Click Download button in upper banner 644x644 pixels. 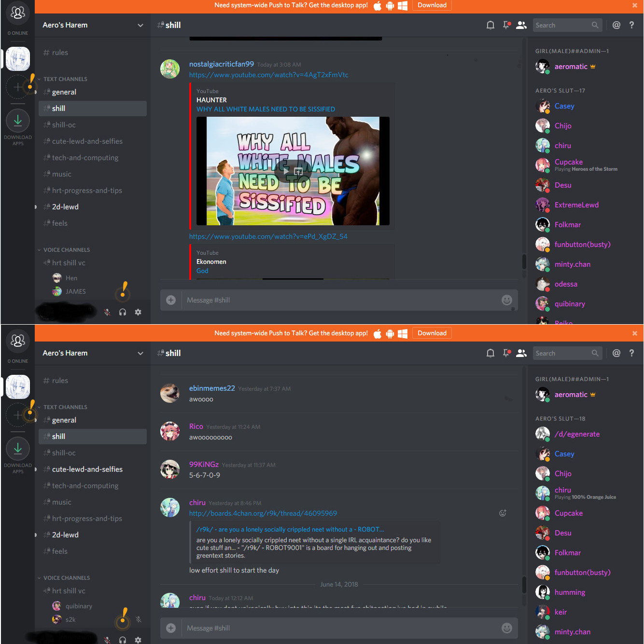[x=432, y=5]
